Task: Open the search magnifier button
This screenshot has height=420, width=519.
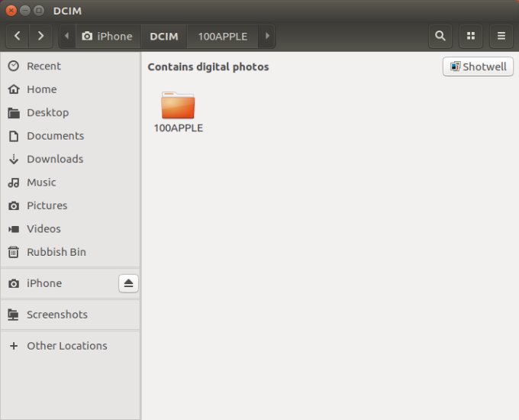Action: pos(440,36)
